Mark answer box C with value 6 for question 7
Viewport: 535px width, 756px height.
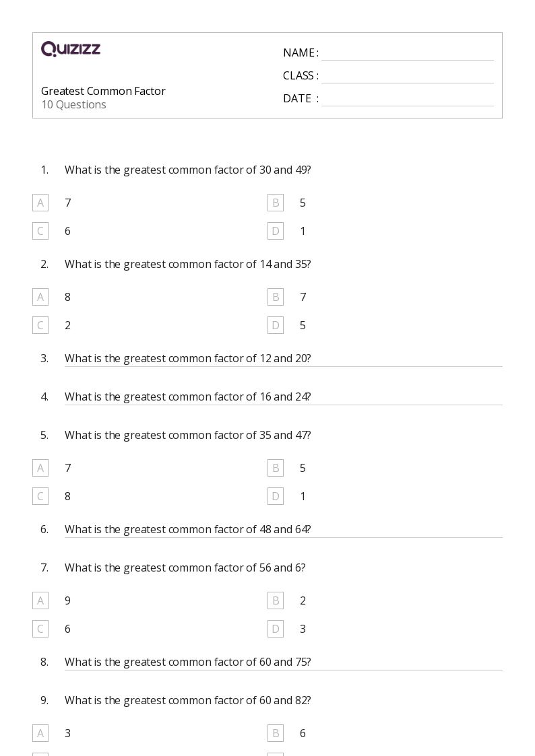coord(40,629)
